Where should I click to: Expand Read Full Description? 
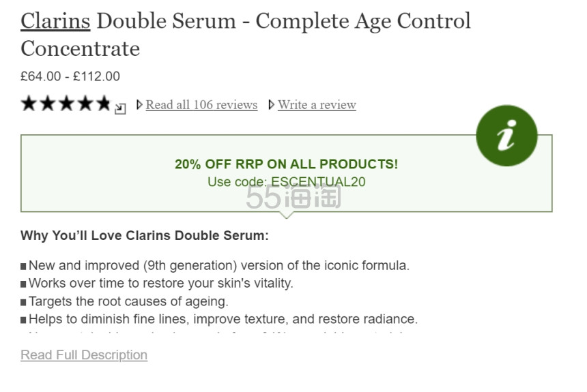tap(84, 355)
